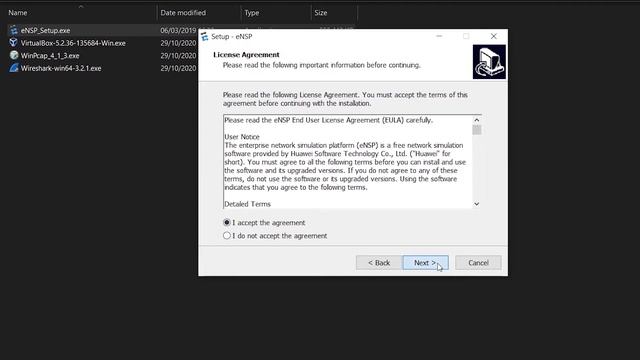This screenshot has height=360, width=640.
Task: Click the 06/03/2019 date of eNSP_Setup.exe
Action: pyautogui.click(x=178, y=31)
